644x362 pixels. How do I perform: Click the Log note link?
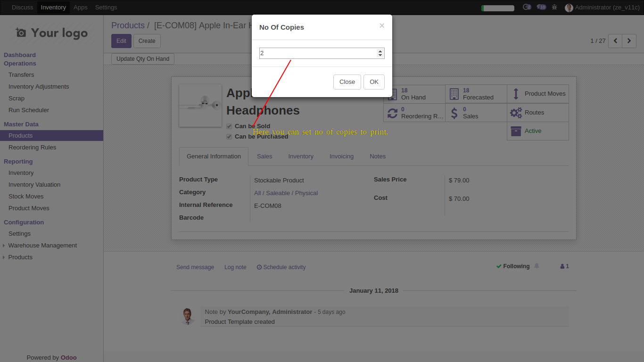(x=235, y=267)
